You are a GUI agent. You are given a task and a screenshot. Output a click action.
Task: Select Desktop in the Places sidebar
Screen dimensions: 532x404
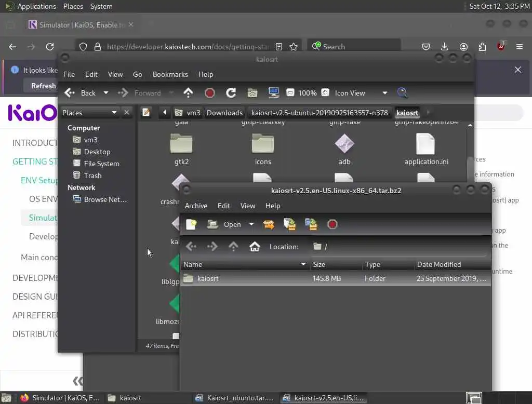91,152
